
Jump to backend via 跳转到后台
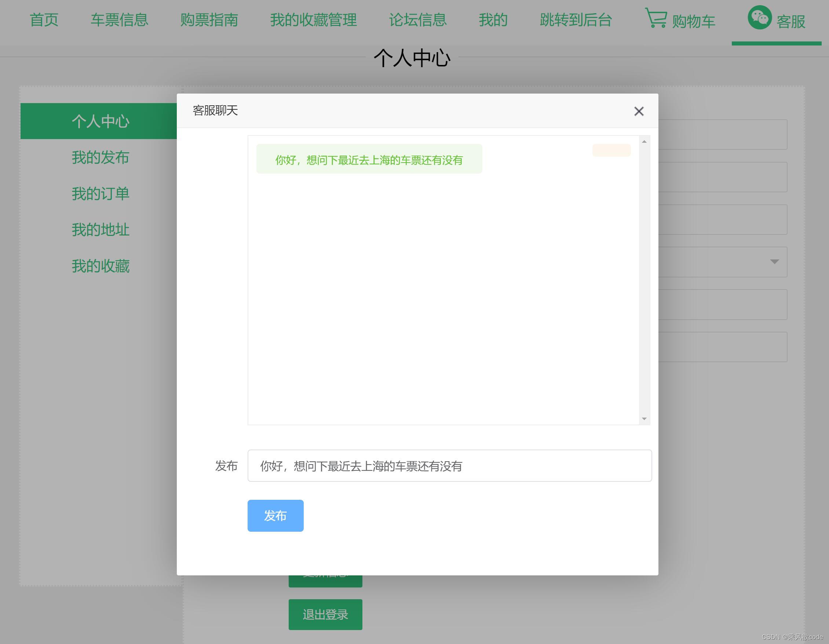click(576, 21)
